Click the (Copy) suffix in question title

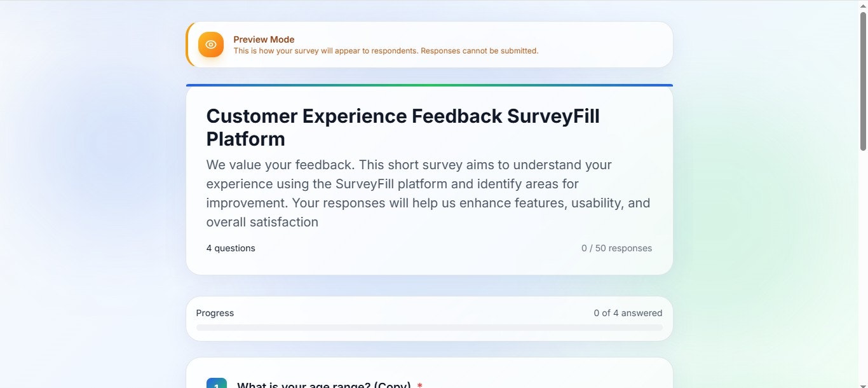394,385
